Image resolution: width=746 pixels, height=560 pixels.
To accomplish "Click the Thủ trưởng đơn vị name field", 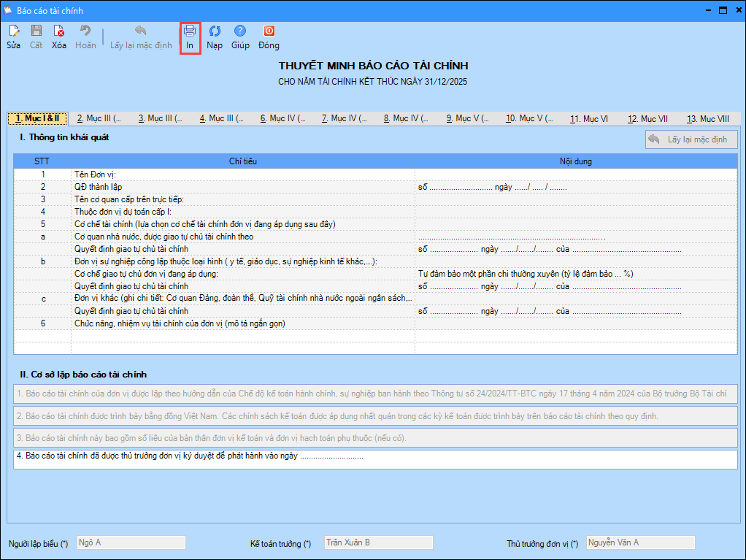I will pos(640,542).
